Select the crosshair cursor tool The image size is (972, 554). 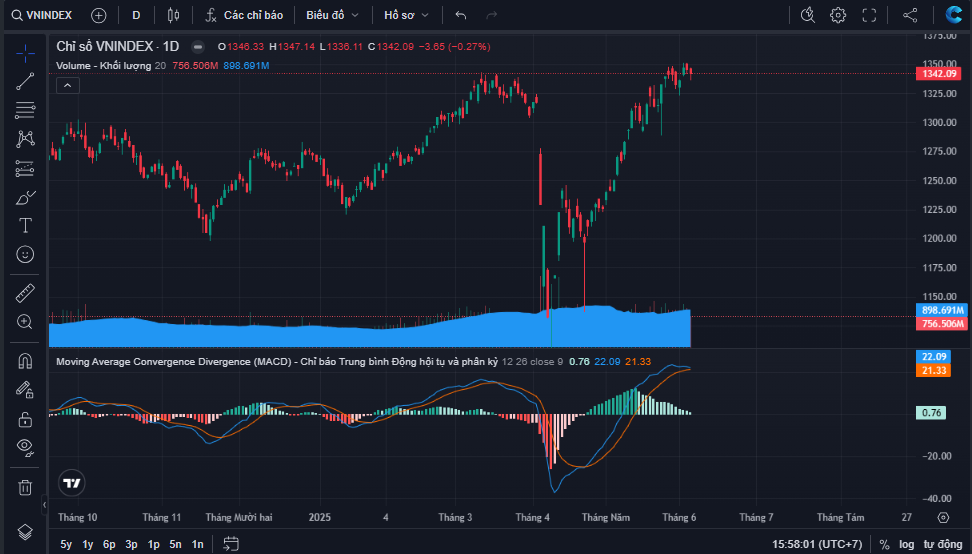click(25, 53)
